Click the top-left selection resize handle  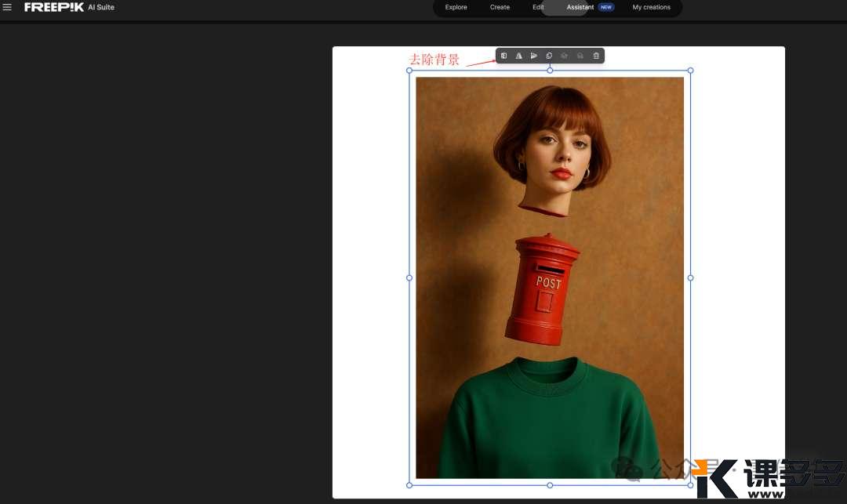point(409,71)
